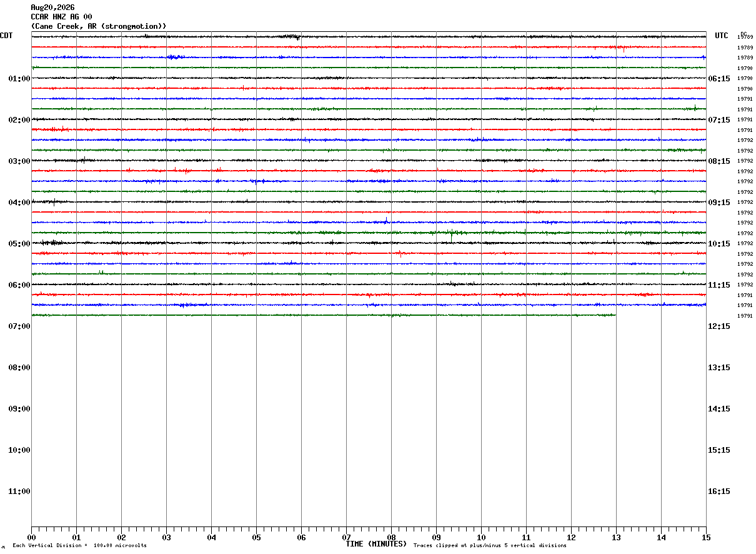The height and width of the screenshot is (554, 756).
Task: Click the first black trace at top
Action: click(x=369, y=37)
